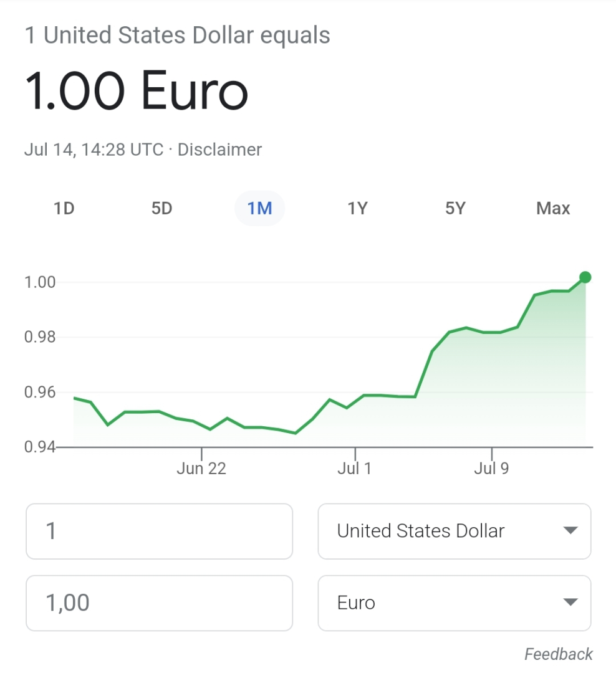This screenshot has width=616, height=673.
Task: Select the highlighted 1M range tab
Action: tap(259, 208)
